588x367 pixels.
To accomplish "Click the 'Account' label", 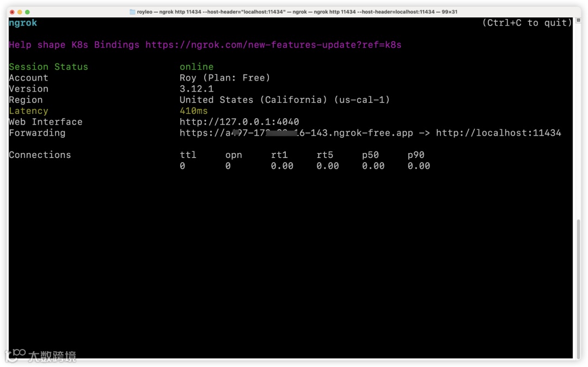I will 28,78.
